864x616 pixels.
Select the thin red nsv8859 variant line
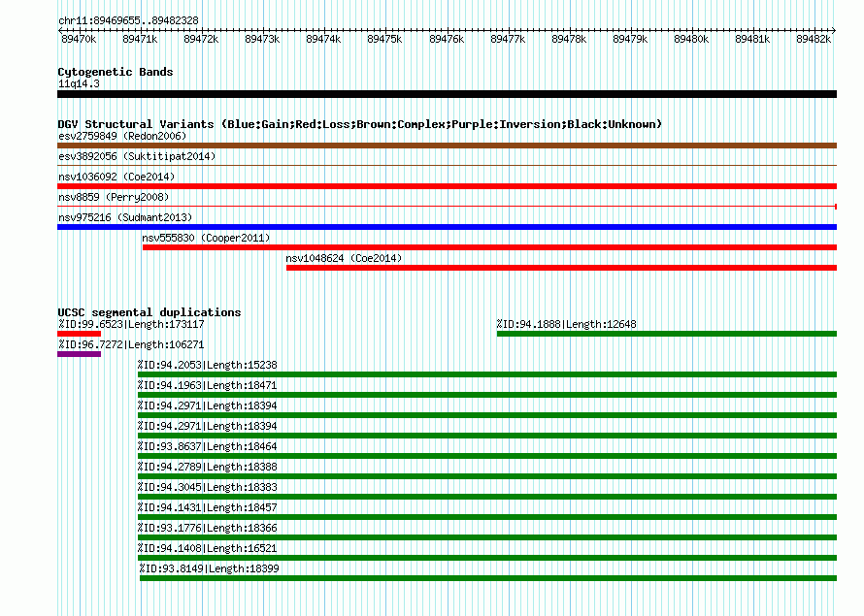point(447,207)
